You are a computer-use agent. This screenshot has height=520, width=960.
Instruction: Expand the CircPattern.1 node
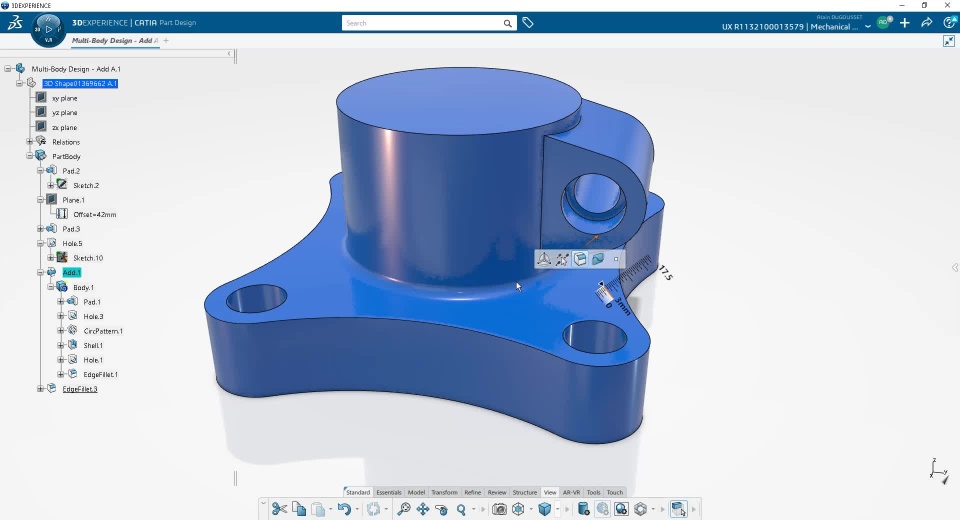pos(61,331)
